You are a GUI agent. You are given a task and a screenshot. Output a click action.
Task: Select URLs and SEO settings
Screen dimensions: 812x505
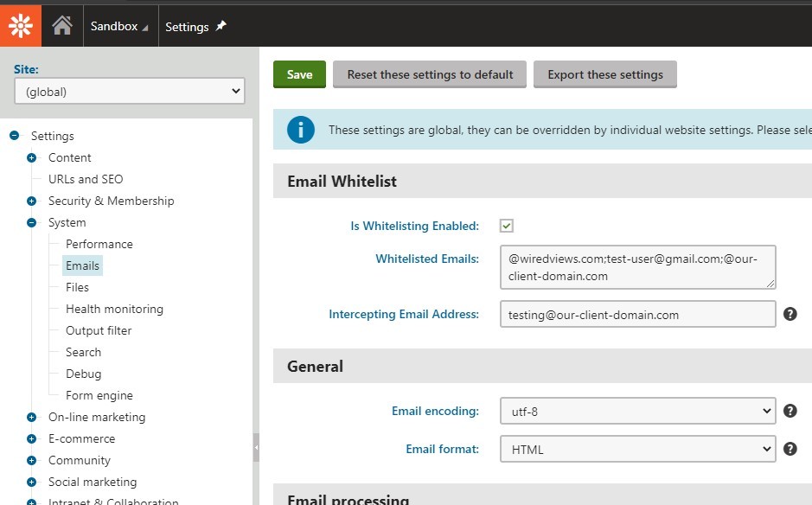tap(86, 179)
